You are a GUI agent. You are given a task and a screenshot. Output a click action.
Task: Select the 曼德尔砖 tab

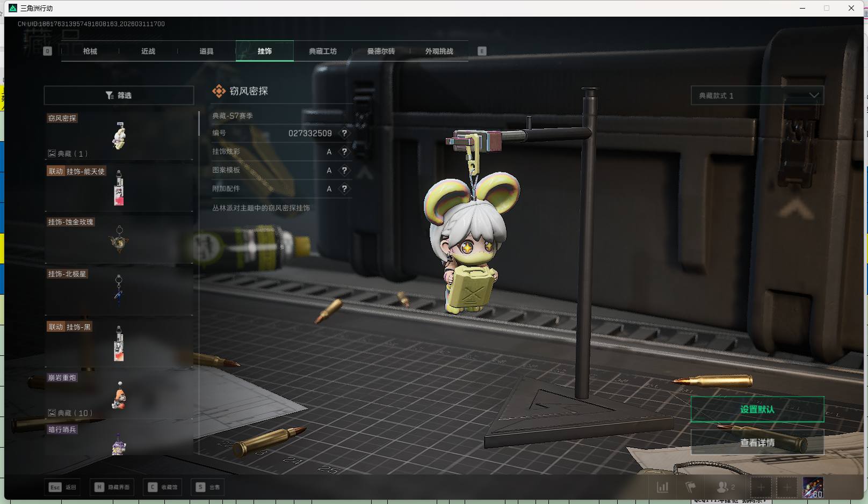tap(381, 52)
